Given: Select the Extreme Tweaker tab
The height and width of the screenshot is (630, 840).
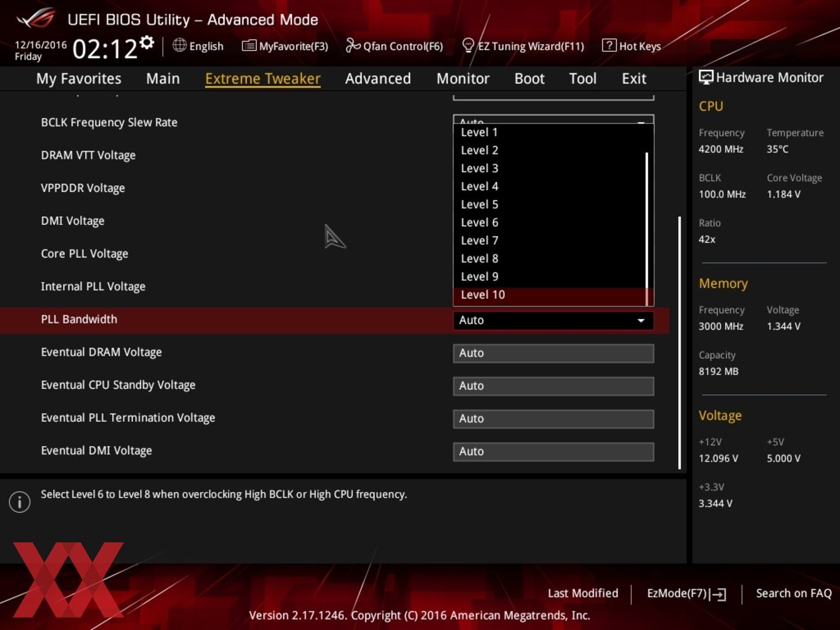Looking at the screenshot, I should (262, 78).
